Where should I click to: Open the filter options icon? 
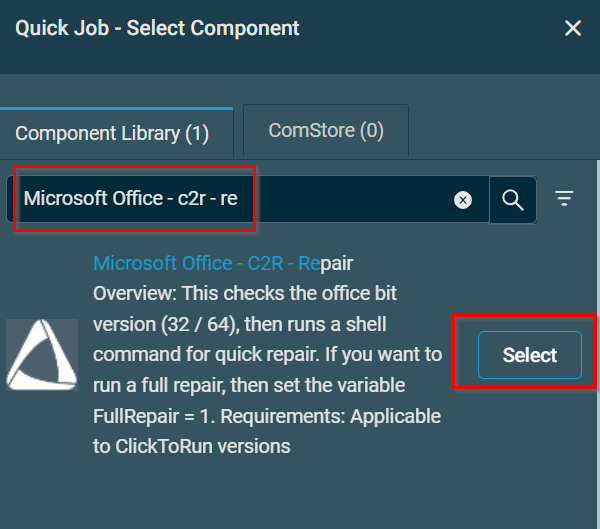(x=565, y=199)
